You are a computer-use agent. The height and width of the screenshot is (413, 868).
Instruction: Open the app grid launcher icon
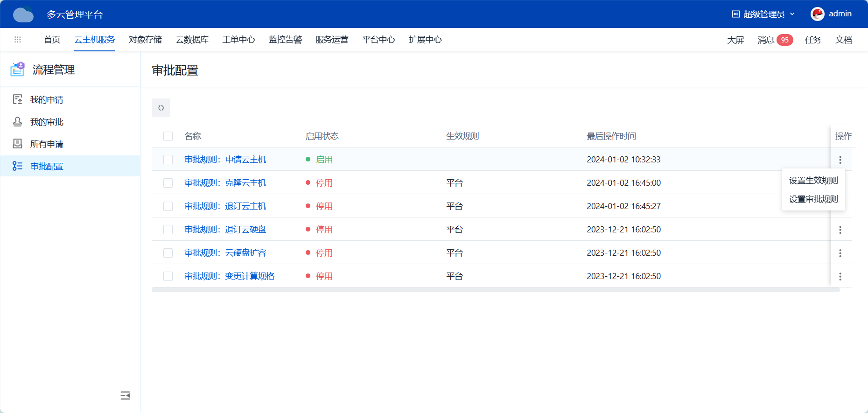[x=18, y=40]
